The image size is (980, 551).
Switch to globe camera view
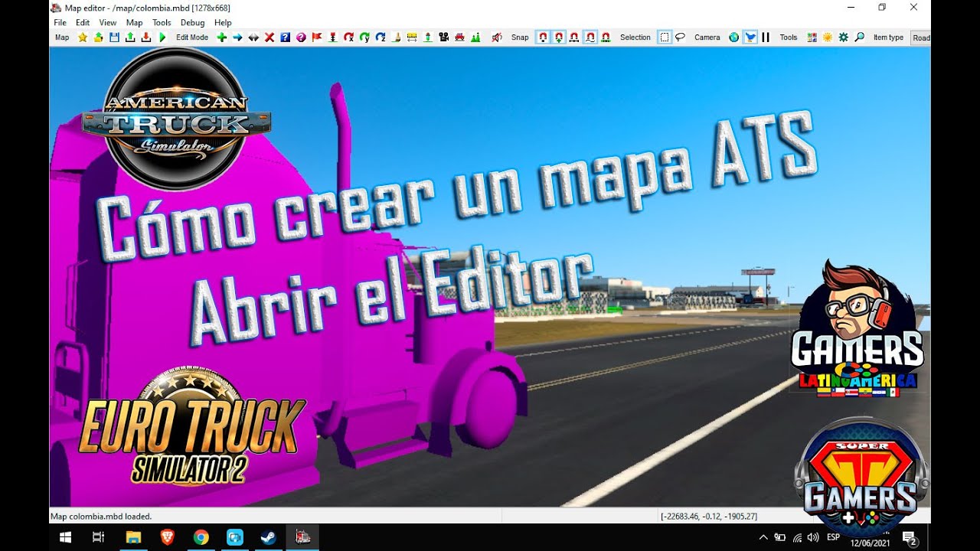(x=734, y=37)
